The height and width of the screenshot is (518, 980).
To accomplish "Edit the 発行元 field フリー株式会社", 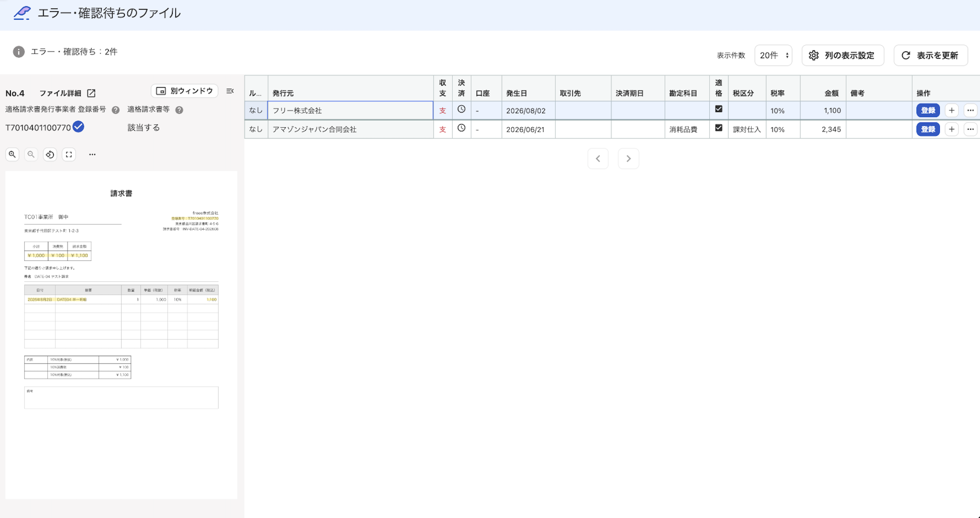I will tap(350, 110).
